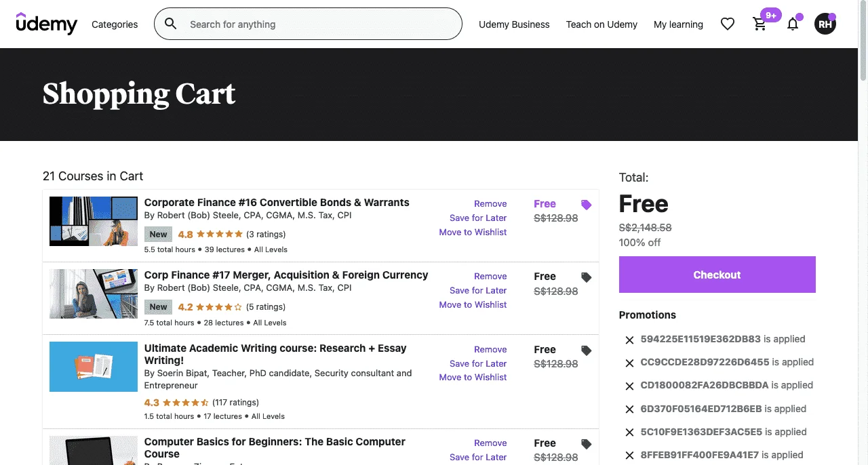
Task: Click the New badge on Corp Finance #17
Action: click(x=158, y=307)
